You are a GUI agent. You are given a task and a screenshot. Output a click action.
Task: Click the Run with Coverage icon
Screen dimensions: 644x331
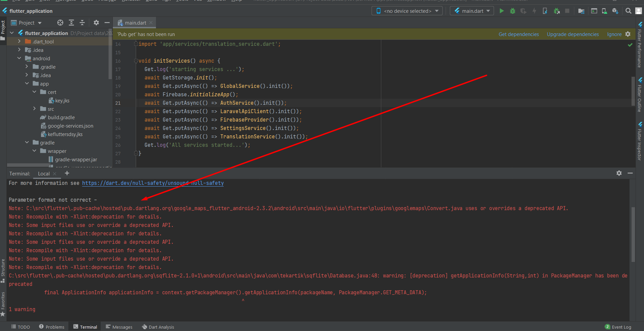(523, 11)
